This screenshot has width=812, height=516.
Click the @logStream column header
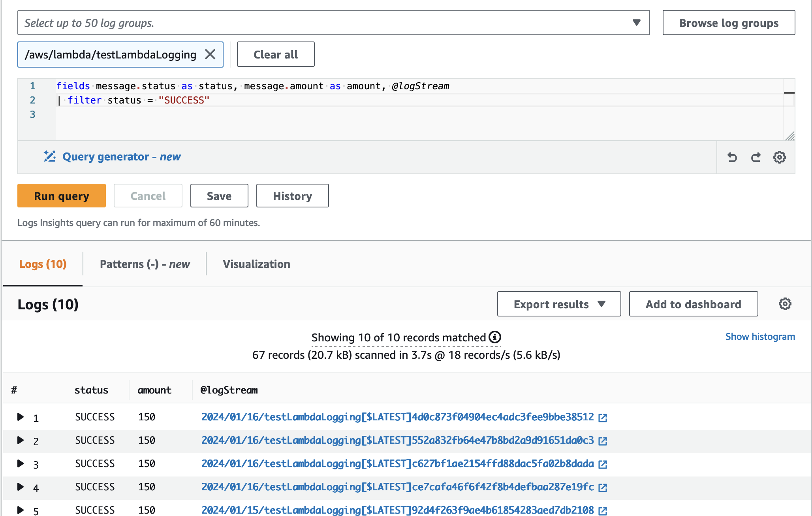click(x=229, y=390)
